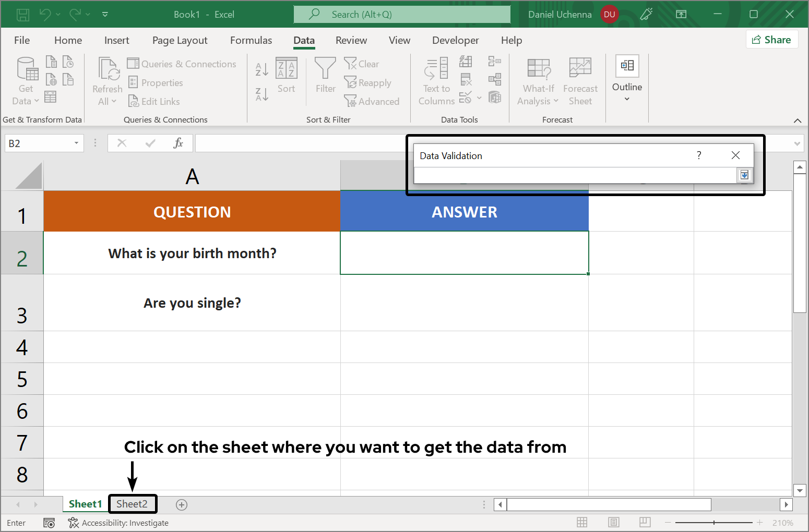Adjust the zoom slider in status bar

713,522
